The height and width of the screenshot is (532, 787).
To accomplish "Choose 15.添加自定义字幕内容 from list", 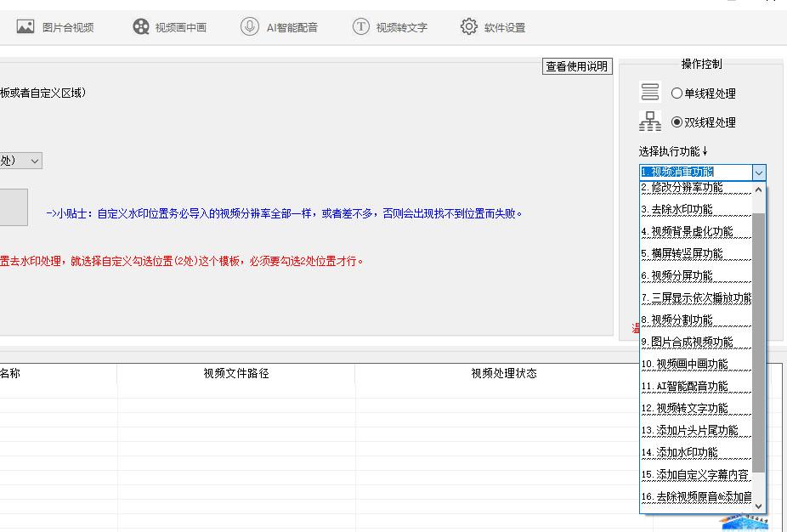I will pos(696,474).
